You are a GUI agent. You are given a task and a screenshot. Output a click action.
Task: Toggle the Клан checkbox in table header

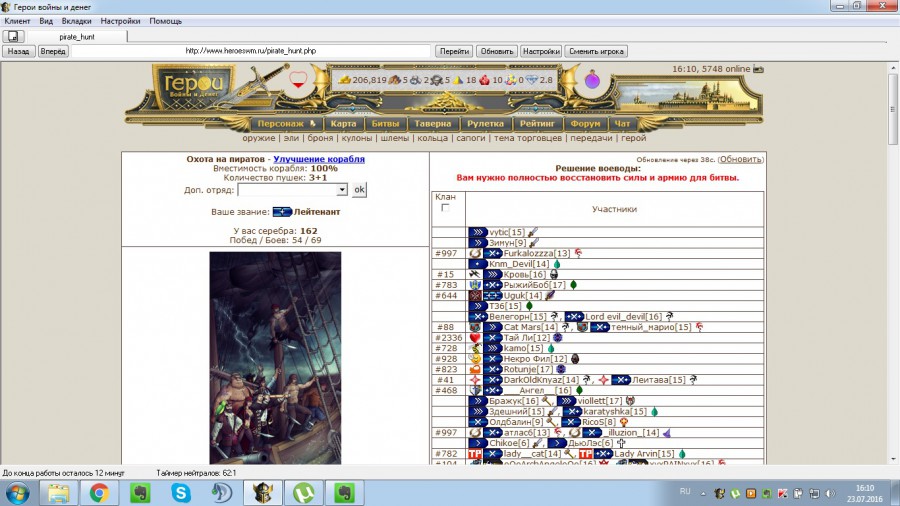(x=445, y=208)
